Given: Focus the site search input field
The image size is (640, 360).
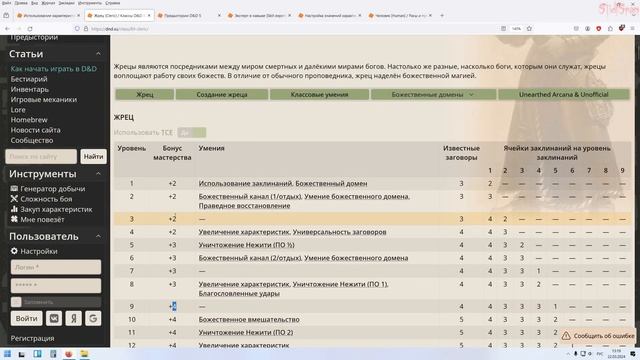Looking at the screenshot, I should coord(41,156).
